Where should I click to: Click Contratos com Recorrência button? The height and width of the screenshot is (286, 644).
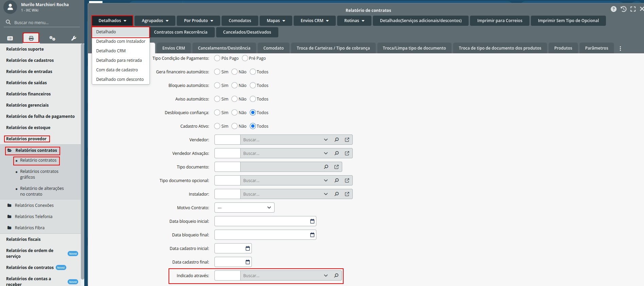point(180,32)
